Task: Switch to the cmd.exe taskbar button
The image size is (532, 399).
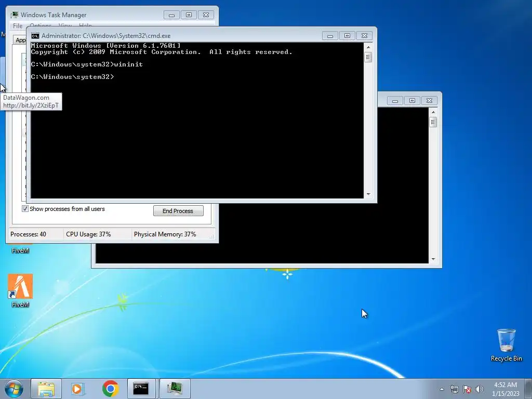Action: pos(141,389)
